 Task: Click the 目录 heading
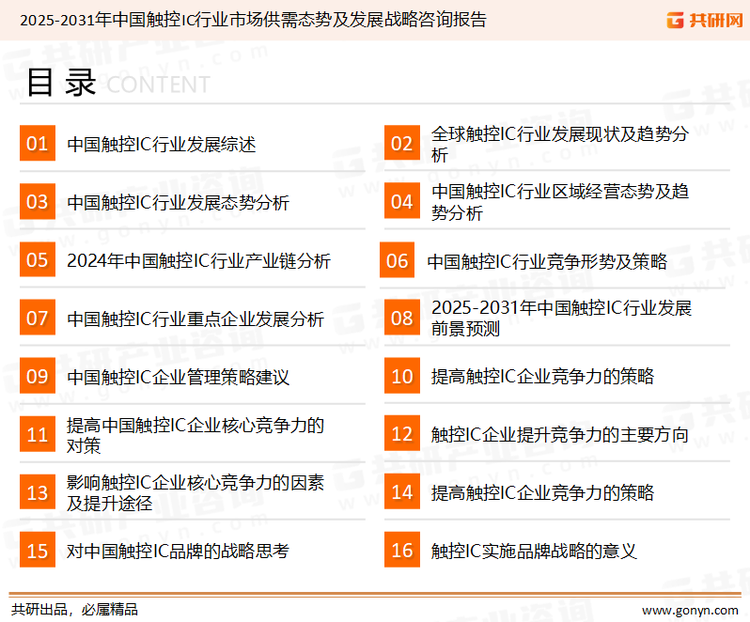click(x=61, y=83)
